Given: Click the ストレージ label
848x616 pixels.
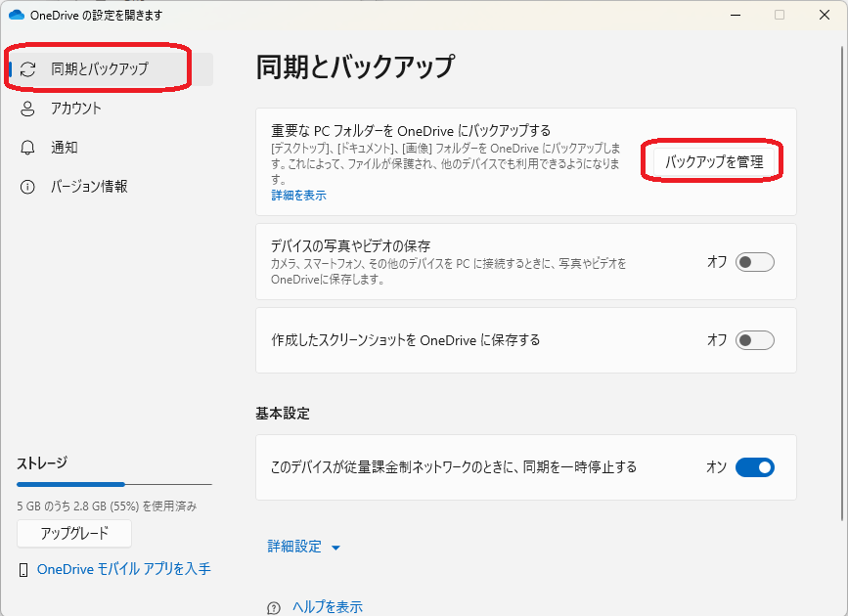Looking at the screenshot, I should (x=42, y=463).
